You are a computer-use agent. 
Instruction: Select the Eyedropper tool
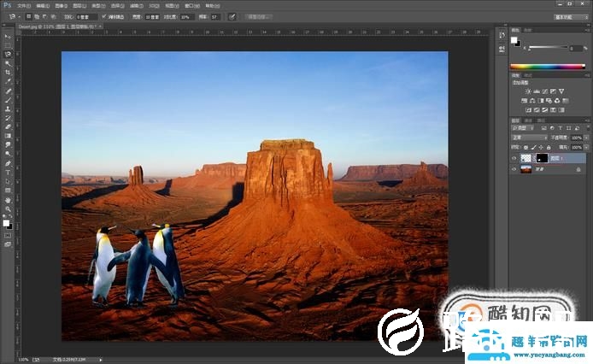coord(8,82)
